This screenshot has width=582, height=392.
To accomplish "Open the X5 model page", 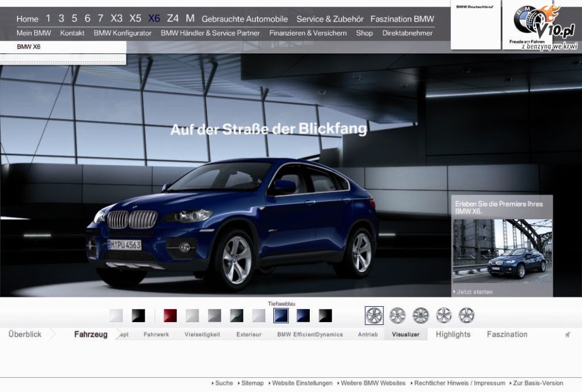I will coord(135,19).
